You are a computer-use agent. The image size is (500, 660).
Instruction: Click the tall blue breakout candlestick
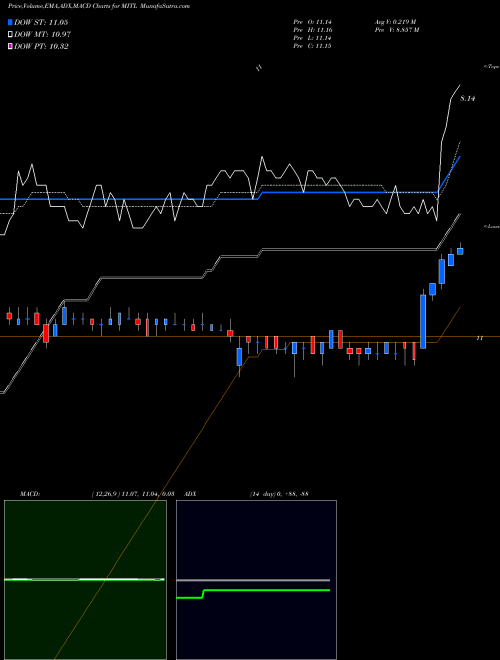pyautogui.click(x=423, y=321)
